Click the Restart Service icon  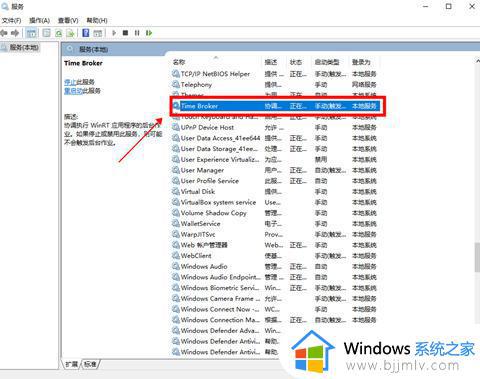pyautogui.click(x=149, y=33)
